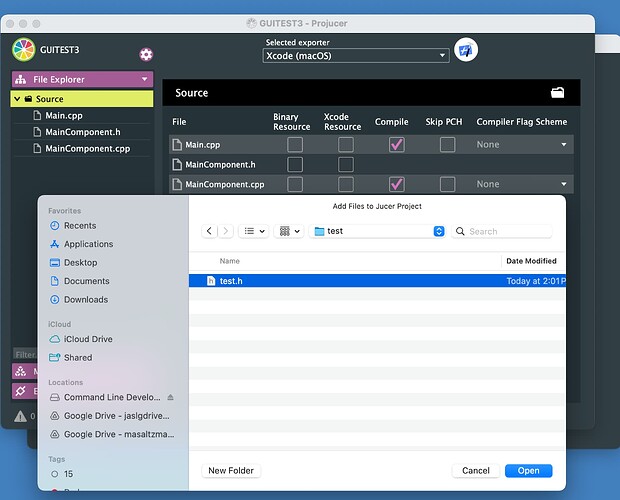
Task: Click Open button in dialog
Action: coord(528,471)
